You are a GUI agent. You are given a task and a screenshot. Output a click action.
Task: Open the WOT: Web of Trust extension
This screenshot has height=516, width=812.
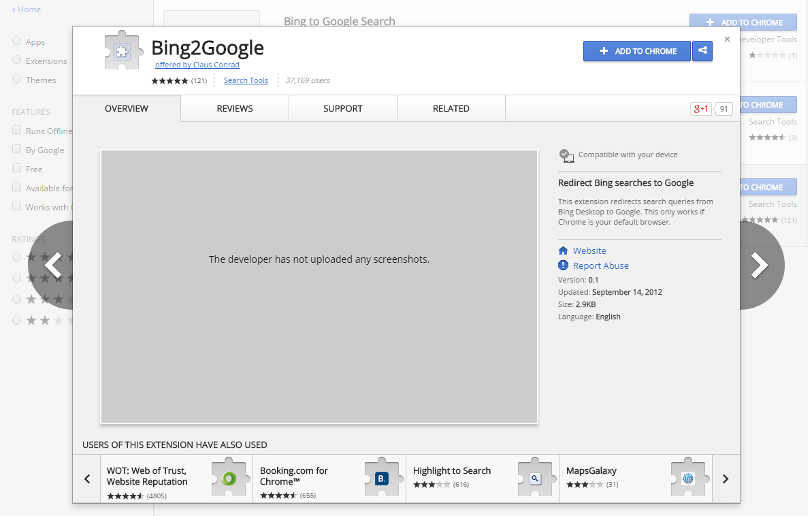[176, 479]
